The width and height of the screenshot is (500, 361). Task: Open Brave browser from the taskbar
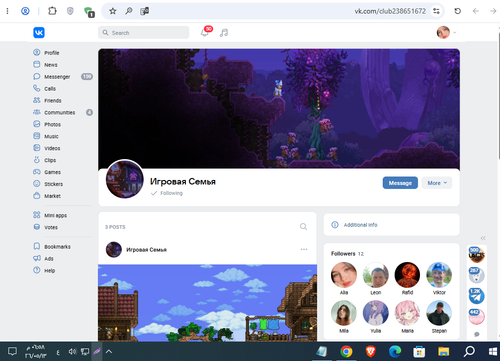[371, 351]
